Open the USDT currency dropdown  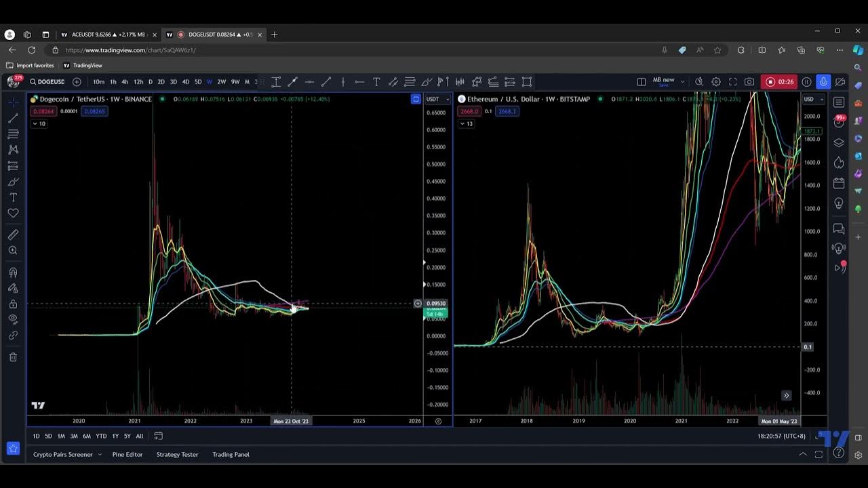click(437, 100)
